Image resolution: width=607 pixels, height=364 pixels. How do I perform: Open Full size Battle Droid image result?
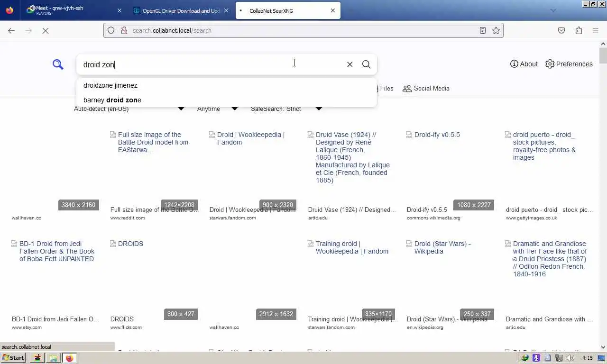coord(154,142)
